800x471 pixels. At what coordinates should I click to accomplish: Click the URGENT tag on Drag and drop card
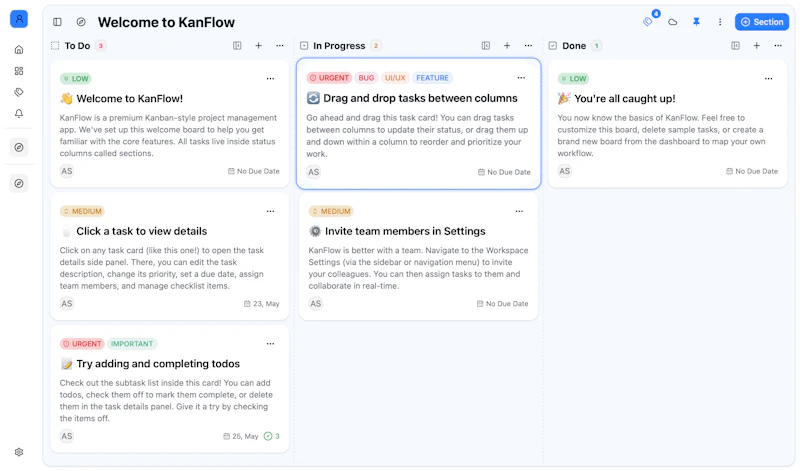329,78
